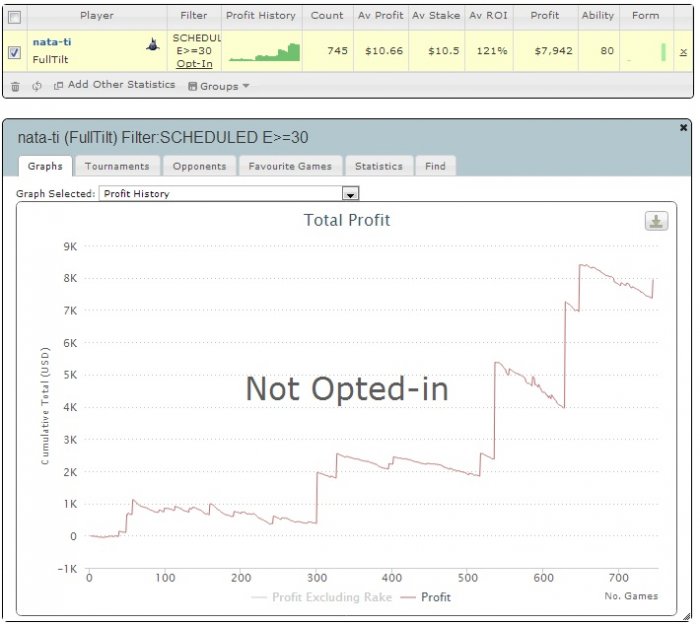Sort by Profit History column header
This screenshot has height=624, width=700.
261,16
